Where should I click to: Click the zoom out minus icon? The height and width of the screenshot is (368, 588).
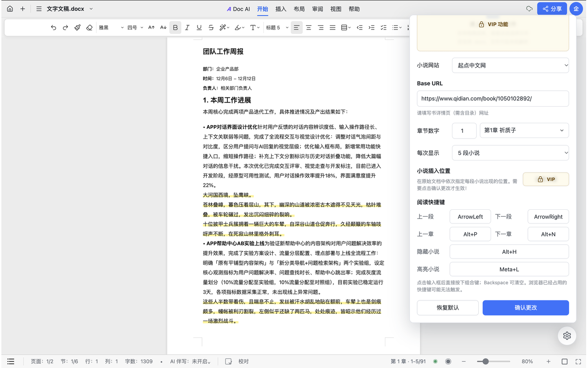pyautogui.click(x=464, y=362)
